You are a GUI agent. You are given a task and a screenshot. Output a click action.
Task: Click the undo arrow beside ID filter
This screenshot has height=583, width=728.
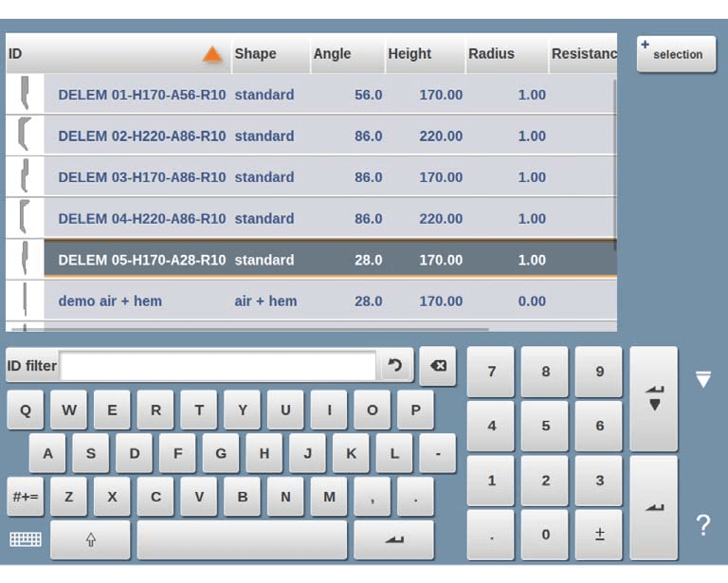click(395, 366)
